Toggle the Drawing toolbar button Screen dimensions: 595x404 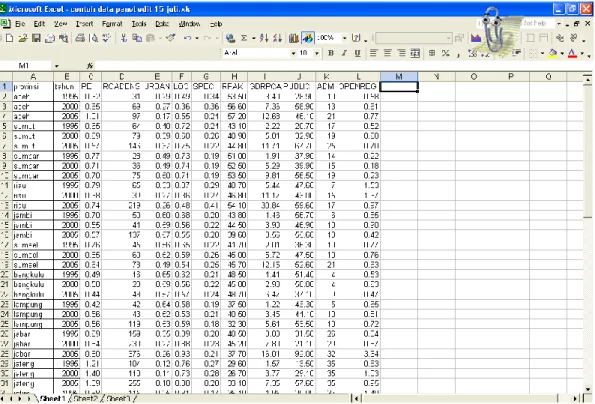coord(308,38)
